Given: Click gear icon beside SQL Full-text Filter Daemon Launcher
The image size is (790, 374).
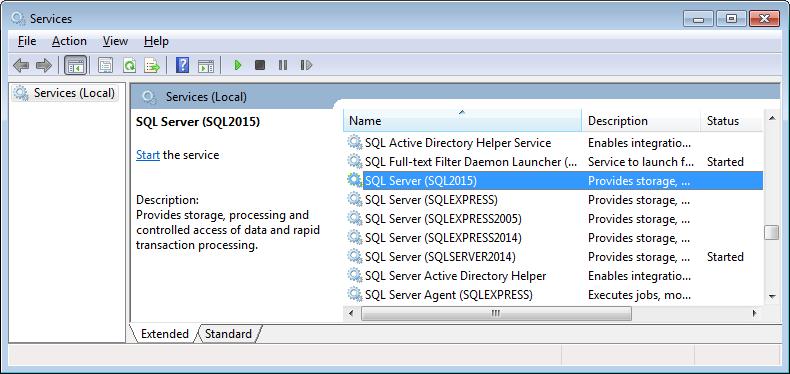Looking at the screenshot, I should [x=355, y=162].
